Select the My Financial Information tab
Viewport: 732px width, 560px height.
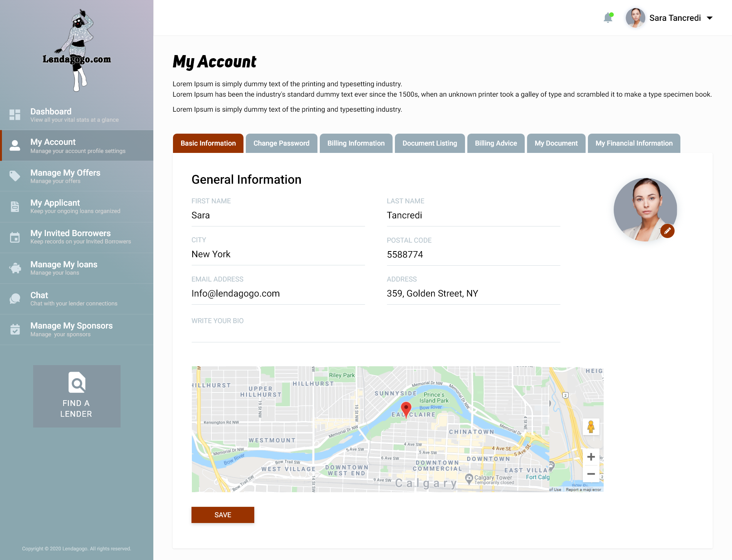[634, 143]
